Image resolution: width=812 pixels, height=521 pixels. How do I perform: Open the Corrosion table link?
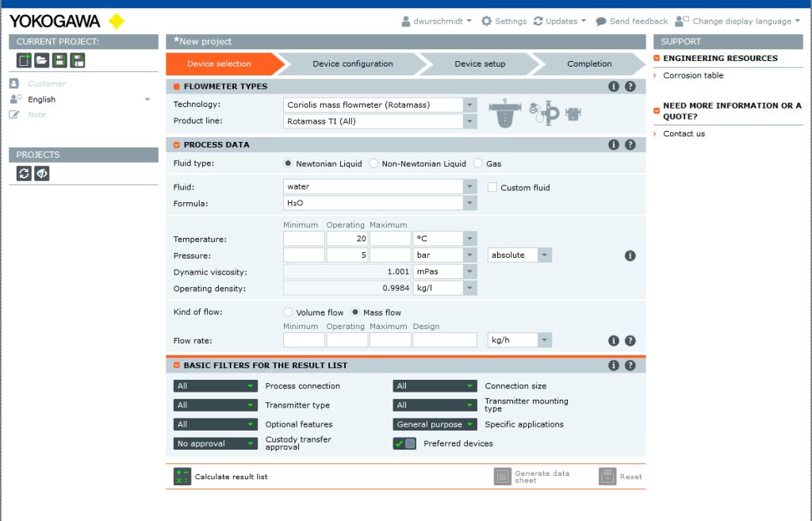(x=693, y=75)
